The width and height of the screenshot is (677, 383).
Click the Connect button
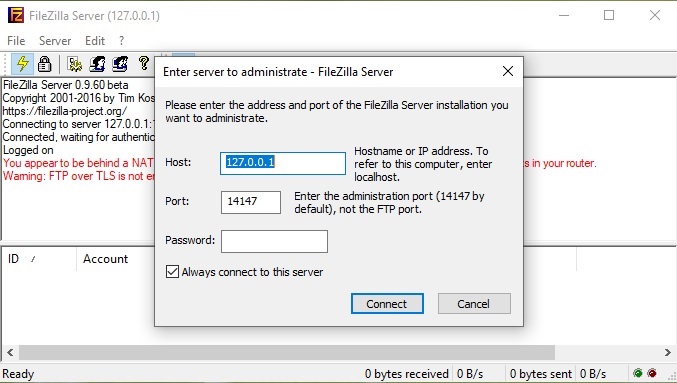[387, 304]
